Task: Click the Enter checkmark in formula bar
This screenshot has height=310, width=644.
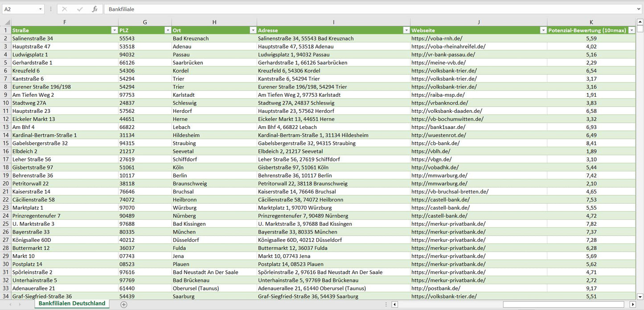Action: (x=80, y=9)
